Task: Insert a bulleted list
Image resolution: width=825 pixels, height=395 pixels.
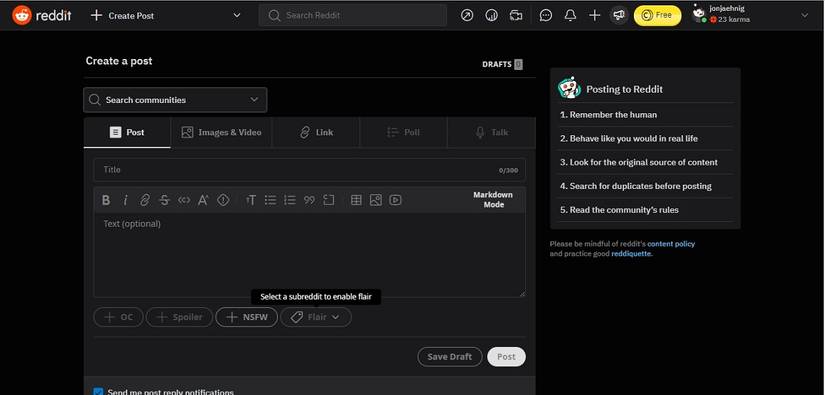Action: (x=270, y=200)
